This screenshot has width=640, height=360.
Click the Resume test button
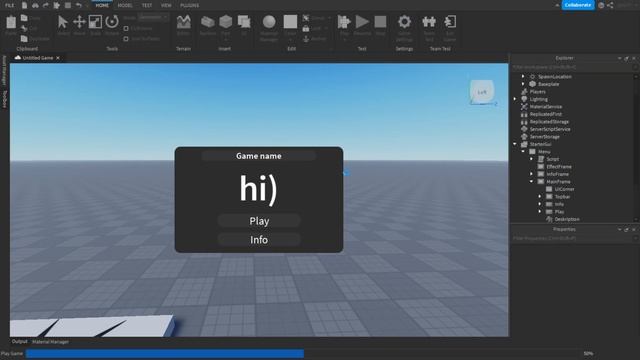(x=362, y=22)
